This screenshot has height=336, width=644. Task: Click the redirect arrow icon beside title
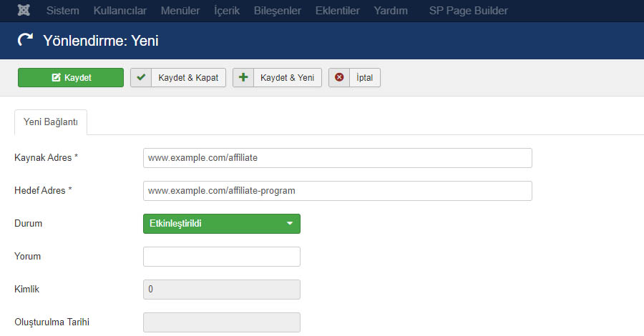(x=25, y=40)
